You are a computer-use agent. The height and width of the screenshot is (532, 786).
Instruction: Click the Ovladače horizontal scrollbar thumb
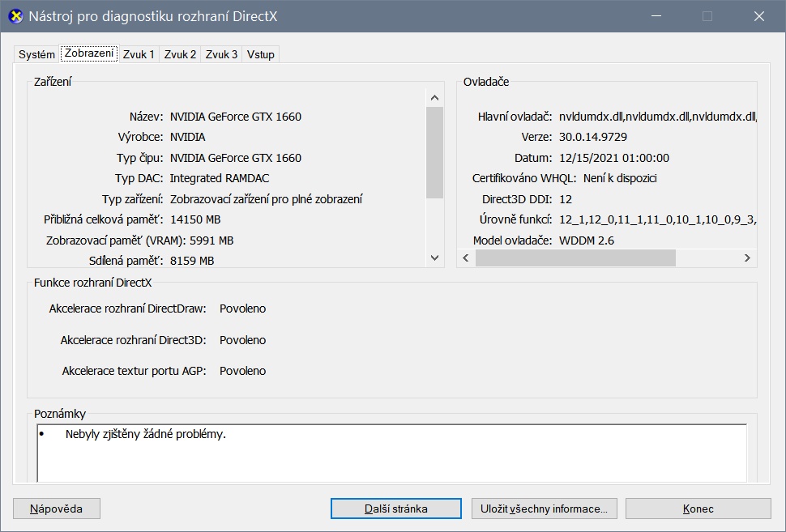[575, 257]
